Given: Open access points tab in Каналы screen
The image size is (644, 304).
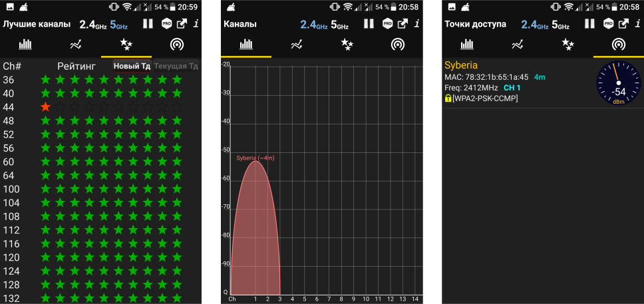Looking at the screenshot, I should 398,45.
